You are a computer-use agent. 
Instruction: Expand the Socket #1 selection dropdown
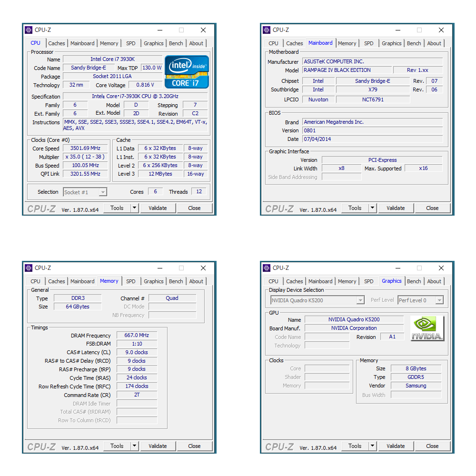pyautogui.click(x=103, y=192)
